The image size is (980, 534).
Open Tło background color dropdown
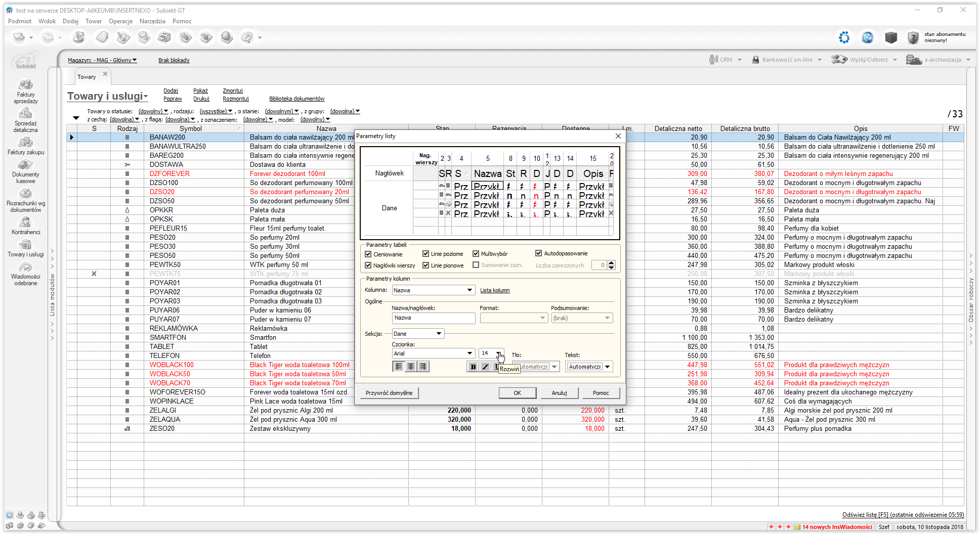[x=536, y=367]
